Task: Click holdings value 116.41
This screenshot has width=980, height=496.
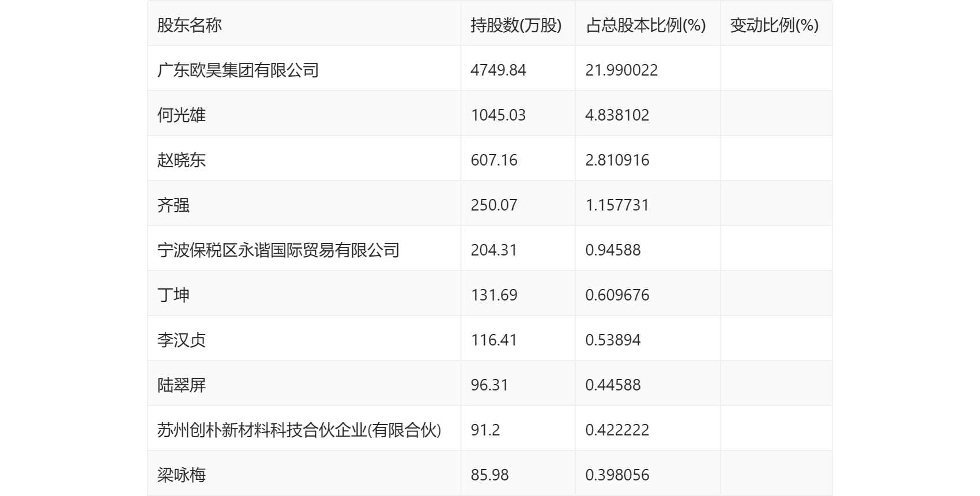Action: click(x=494, y=340)
